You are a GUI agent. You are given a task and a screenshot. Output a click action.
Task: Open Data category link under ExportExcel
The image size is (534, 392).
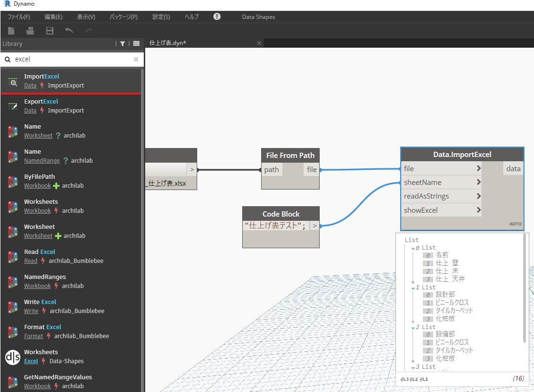point(30,111)
